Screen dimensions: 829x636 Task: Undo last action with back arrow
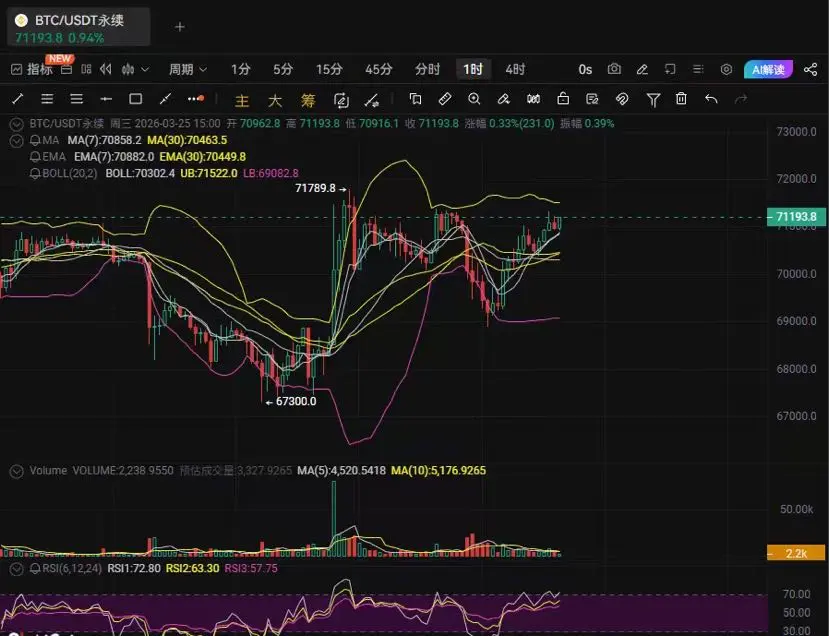pos(711,99)
